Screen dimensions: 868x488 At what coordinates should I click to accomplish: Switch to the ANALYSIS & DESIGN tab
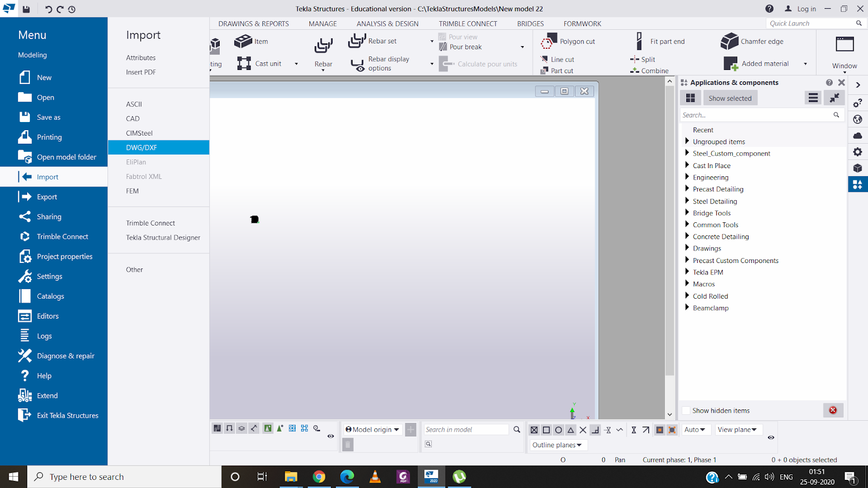pos(387,24)
